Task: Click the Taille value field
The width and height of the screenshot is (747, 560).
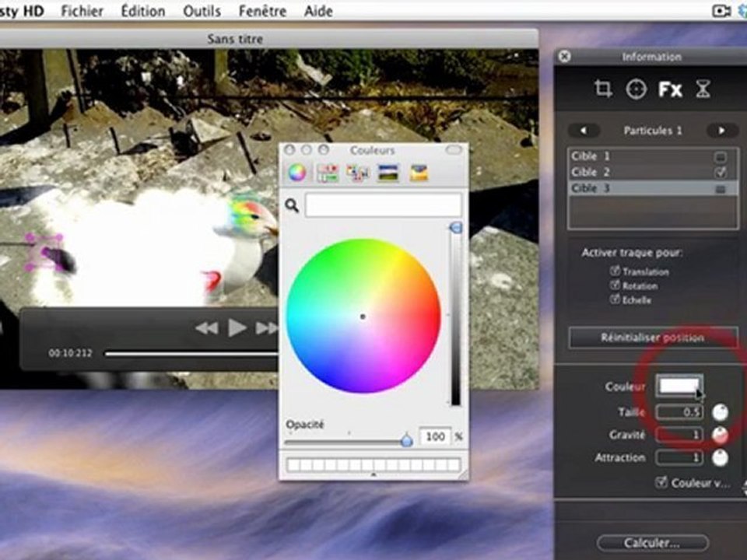Action: pyautogui.click(x=679, y=412)
